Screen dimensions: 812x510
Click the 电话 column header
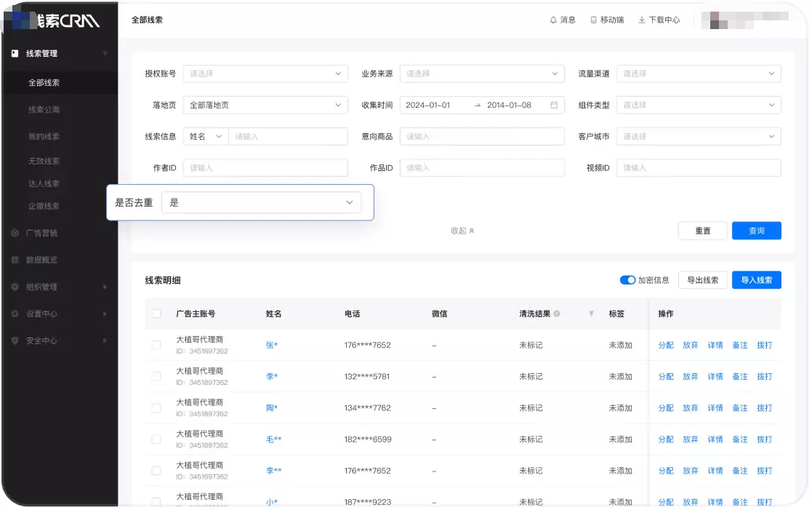[352, 314]
